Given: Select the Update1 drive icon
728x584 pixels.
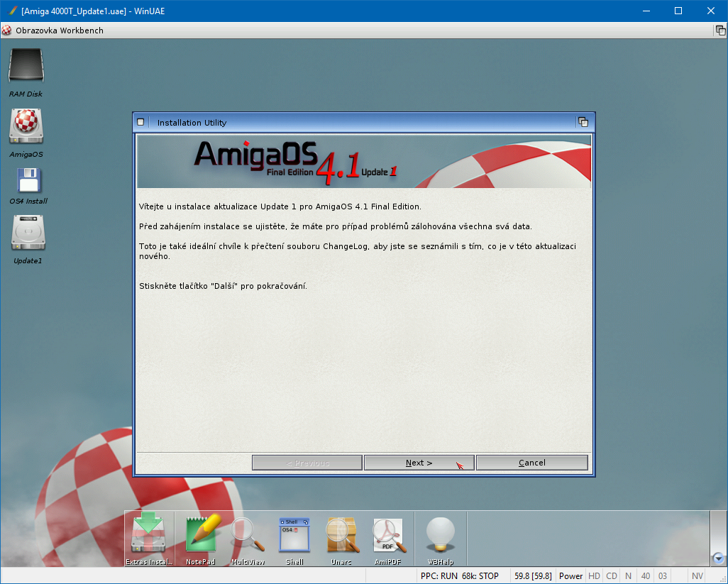Looking at the screenshot, I should (28, 233).
